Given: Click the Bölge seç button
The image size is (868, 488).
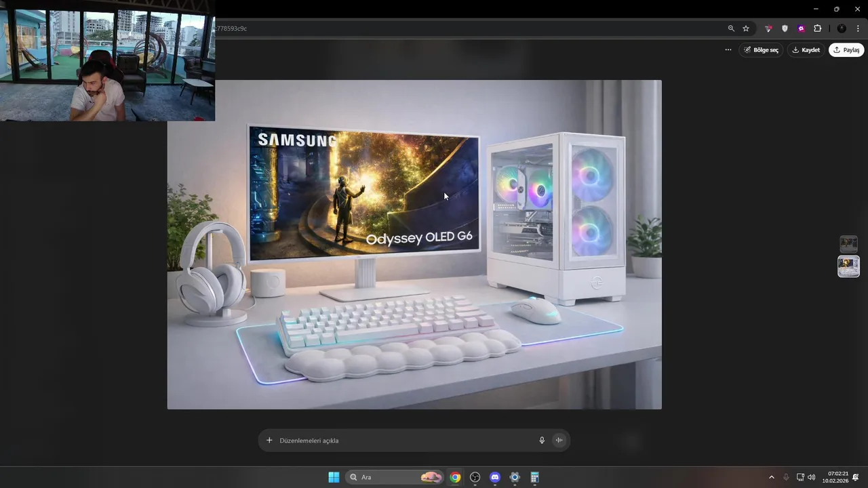Looking at the screenshot, I should [761, 49].
